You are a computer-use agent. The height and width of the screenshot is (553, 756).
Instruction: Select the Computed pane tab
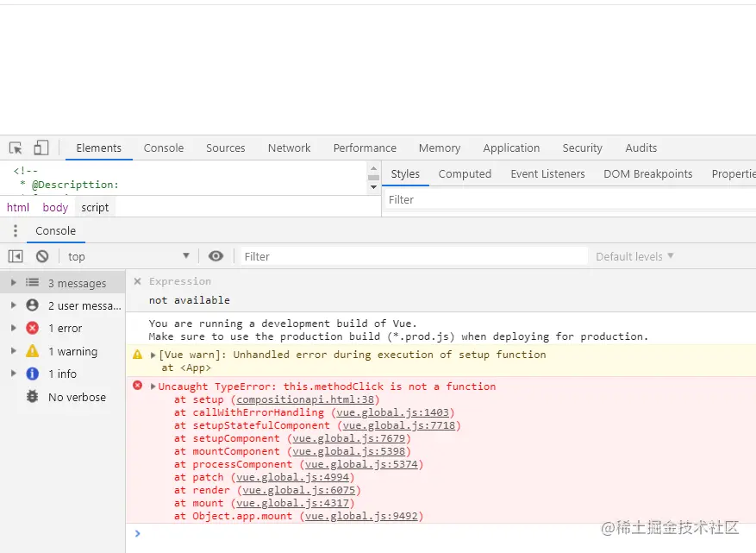point(465,173)
